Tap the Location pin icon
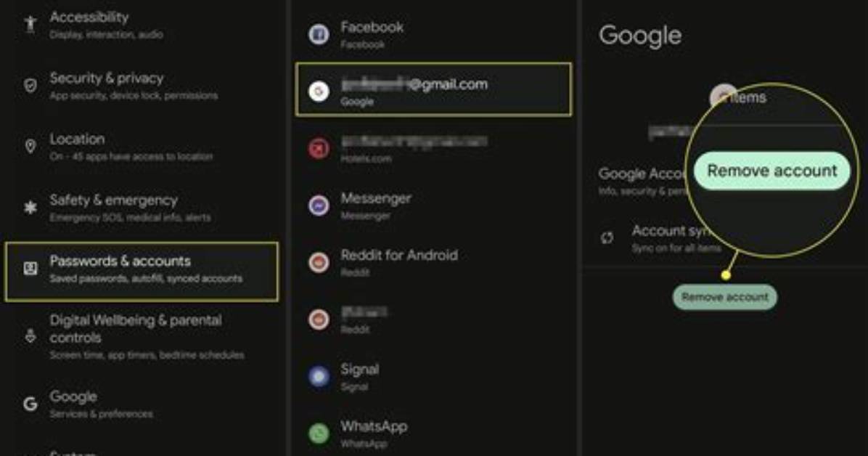The width and height of the screenshot is (868, 456). 30,146
